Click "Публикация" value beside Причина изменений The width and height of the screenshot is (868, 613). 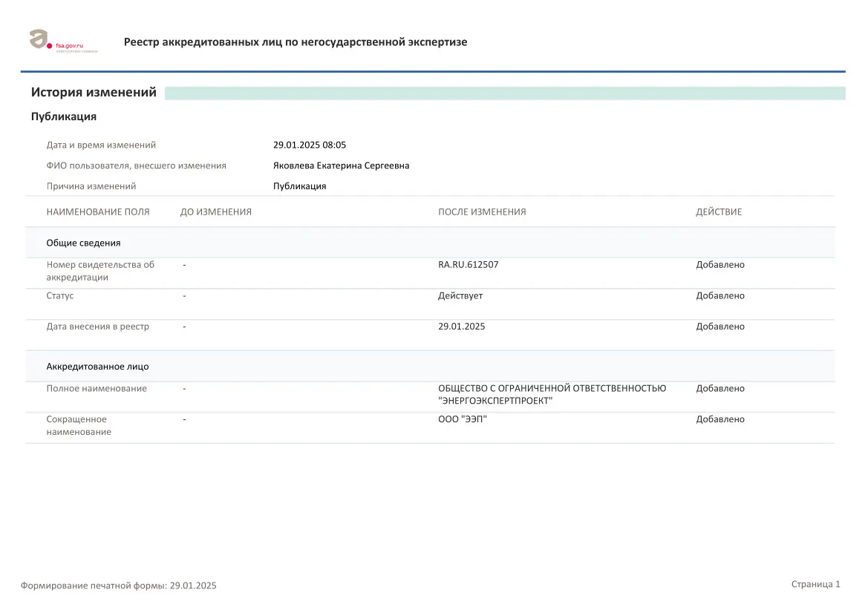point(299,186)
